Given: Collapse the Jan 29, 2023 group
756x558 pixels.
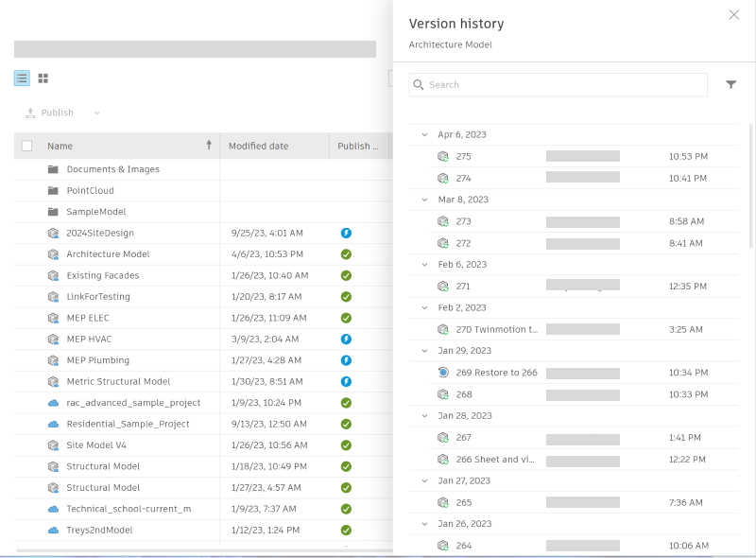Looking at the screenshot, I should pos(424,351).
